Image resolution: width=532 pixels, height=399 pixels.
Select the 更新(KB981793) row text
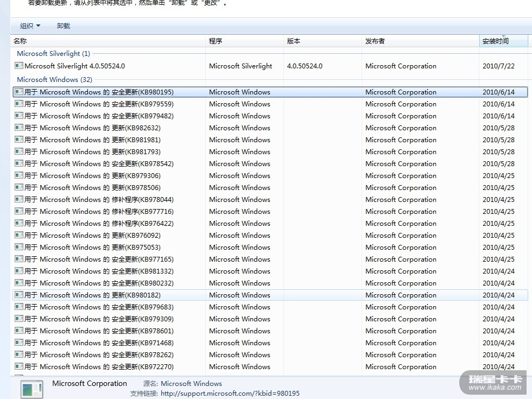pyautogui.click(x=93, y=151)
